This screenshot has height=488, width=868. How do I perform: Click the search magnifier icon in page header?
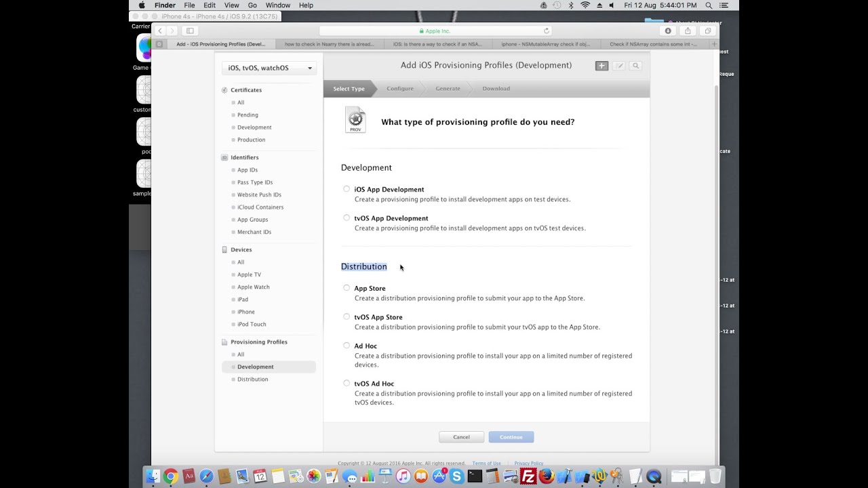tap(635, 66)
